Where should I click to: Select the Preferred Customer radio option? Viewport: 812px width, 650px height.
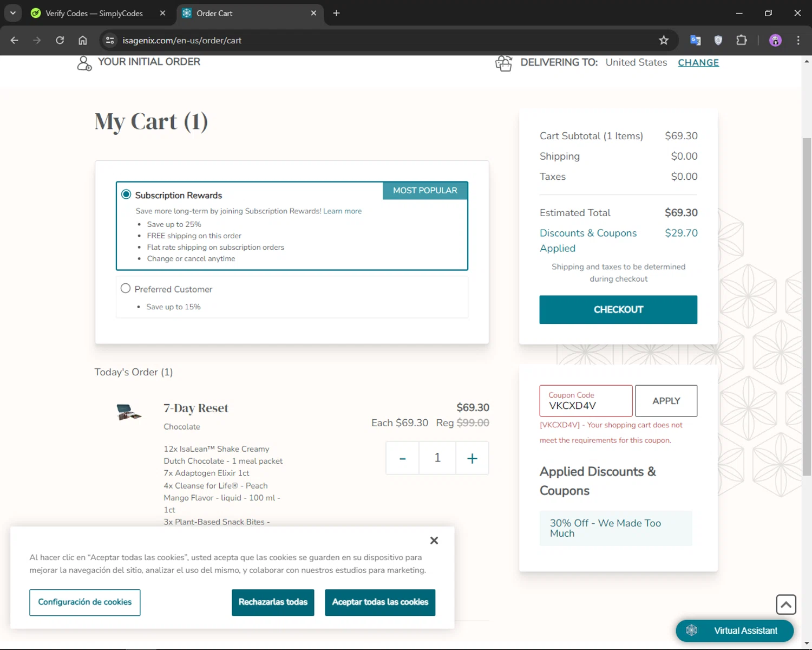[126, 289]
